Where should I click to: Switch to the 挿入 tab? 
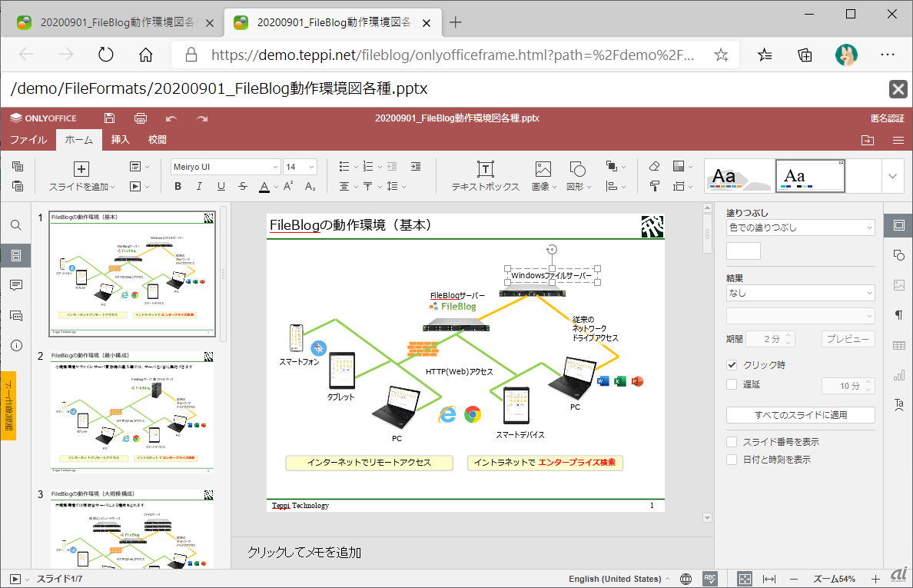coord(121,140)
